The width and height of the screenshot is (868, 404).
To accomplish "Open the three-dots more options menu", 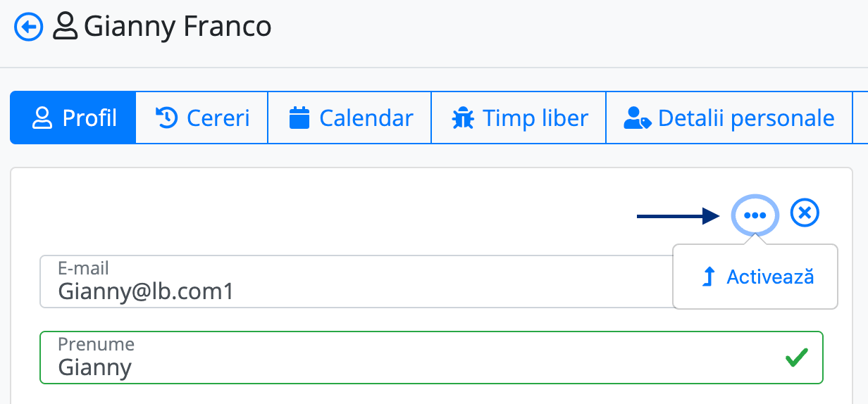I will point(755,215).
